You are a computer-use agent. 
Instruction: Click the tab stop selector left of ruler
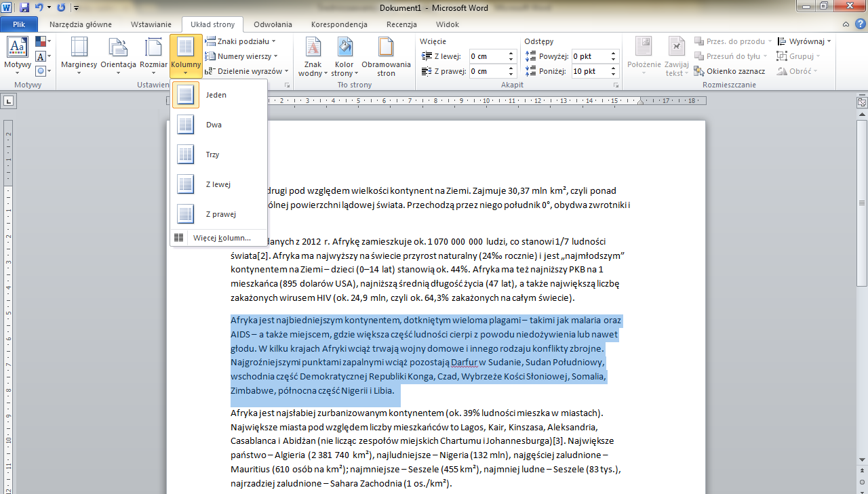coord(9,102)
